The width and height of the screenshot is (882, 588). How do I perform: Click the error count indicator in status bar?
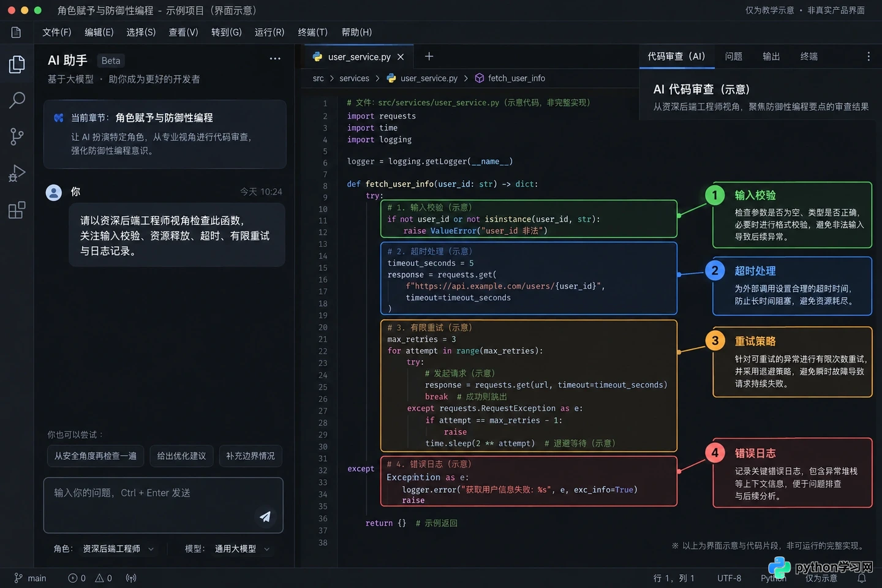point(77,578)
